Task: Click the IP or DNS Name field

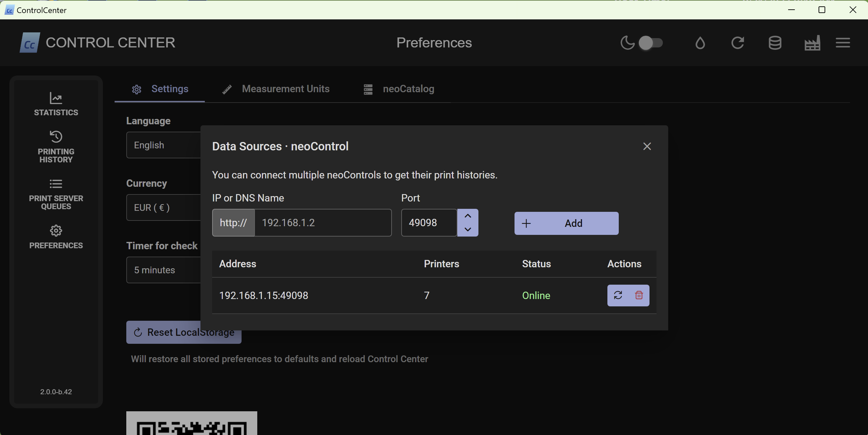Action: (x=322, y=223)
